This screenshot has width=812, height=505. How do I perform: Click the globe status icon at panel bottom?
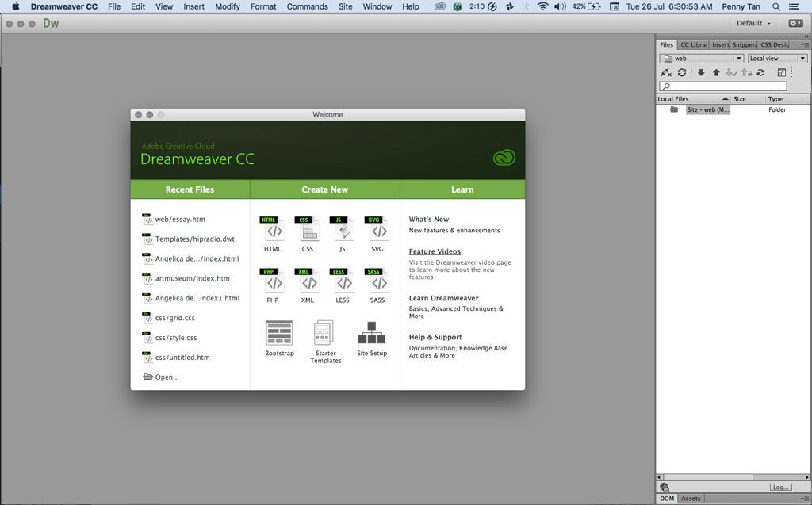point(665,487)
